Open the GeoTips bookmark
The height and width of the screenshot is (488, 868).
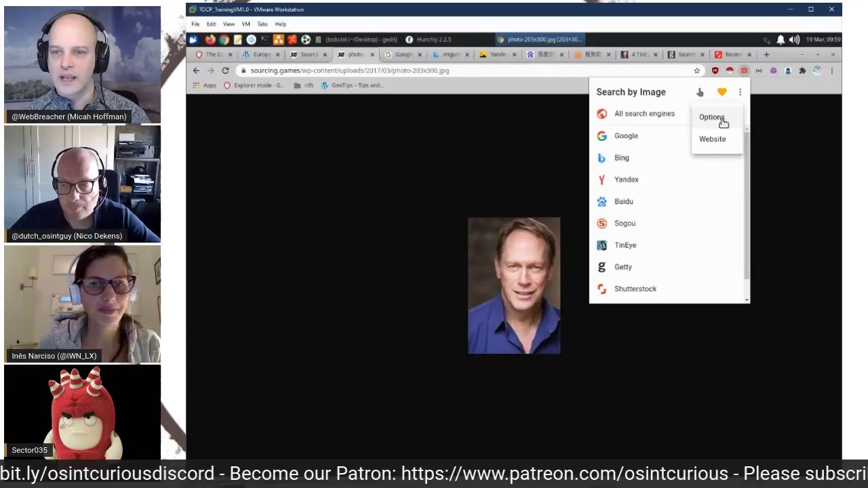[352, 85]
